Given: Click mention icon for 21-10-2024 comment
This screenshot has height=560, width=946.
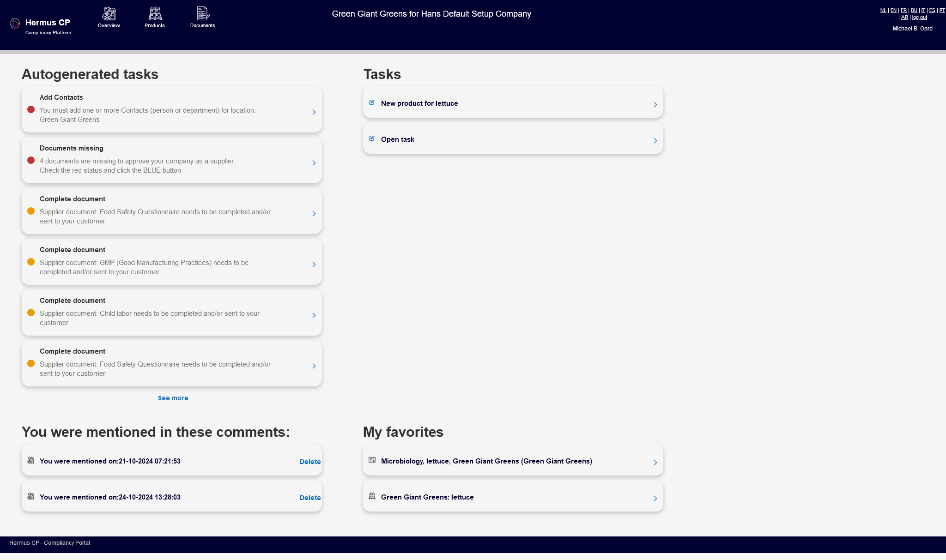Looking at the screenshot, I should click(31, 460).
